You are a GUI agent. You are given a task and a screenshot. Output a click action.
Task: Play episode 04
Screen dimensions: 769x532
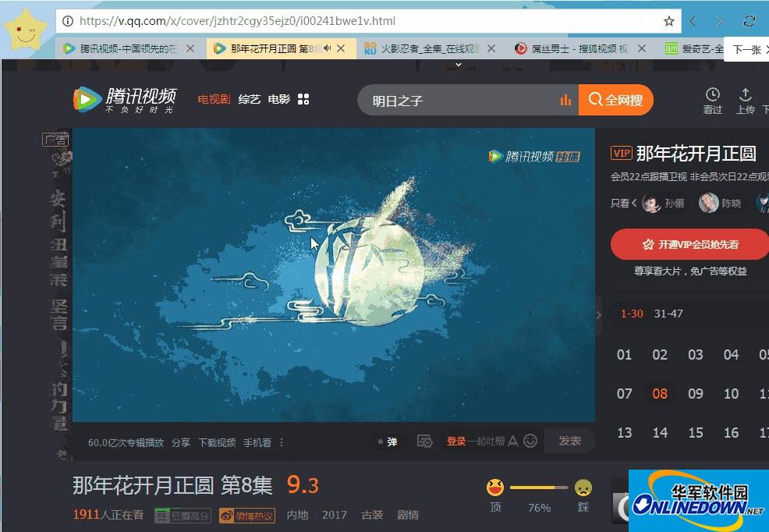coord(731,354)
